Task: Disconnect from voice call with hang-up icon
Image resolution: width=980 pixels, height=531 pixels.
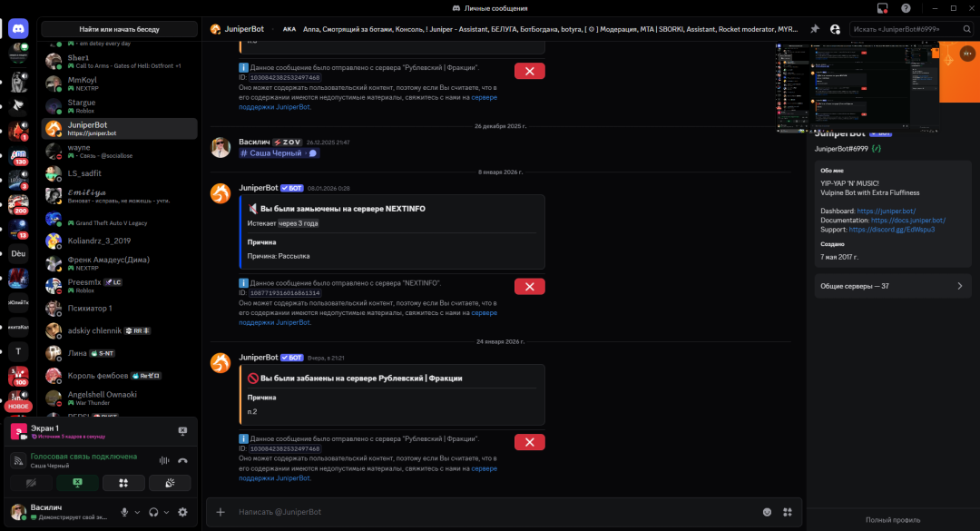Action: (182, 461)
